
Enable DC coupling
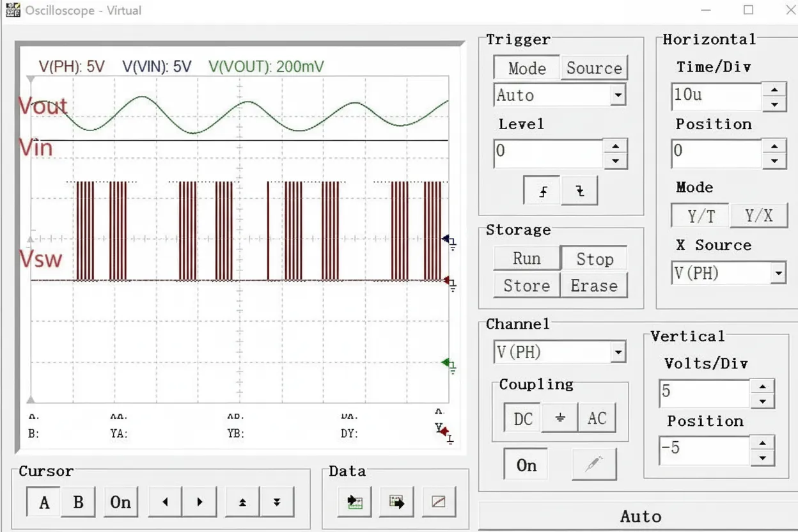[x=522, y=418]
